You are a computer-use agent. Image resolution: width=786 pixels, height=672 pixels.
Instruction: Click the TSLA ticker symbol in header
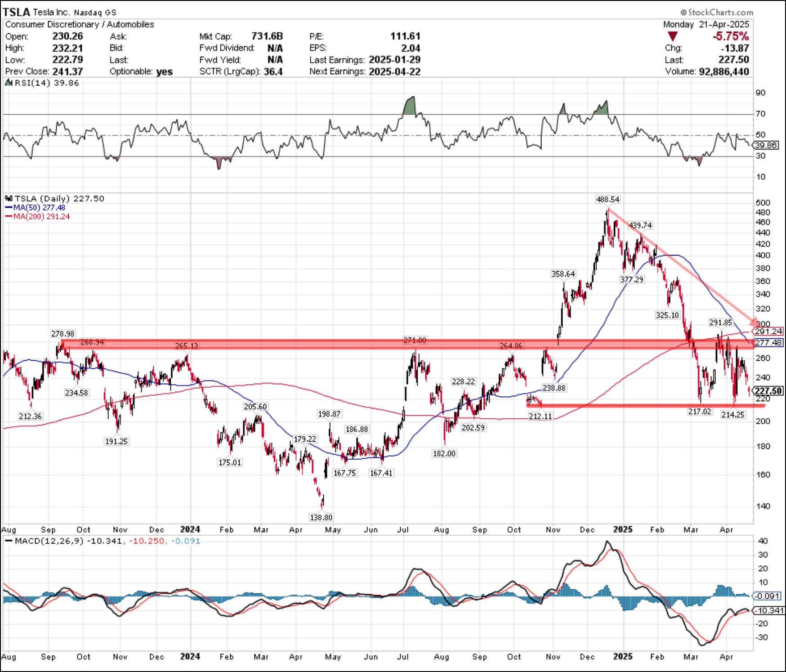(16, 12)
